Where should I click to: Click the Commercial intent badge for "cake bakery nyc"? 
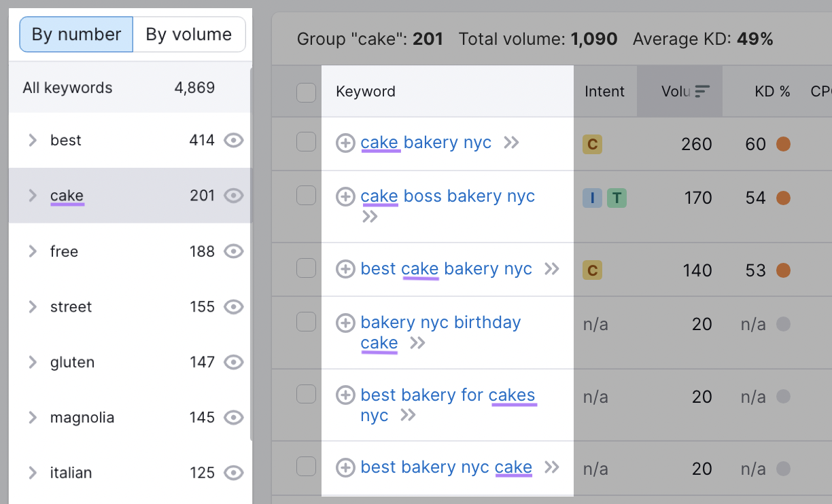(x=591, y=143)
